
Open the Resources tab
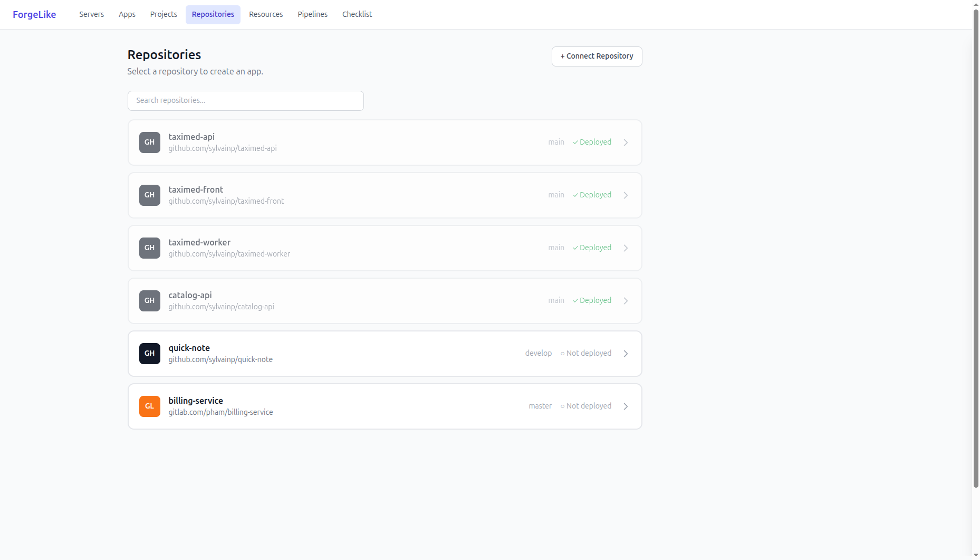click(x=266, y=15)
